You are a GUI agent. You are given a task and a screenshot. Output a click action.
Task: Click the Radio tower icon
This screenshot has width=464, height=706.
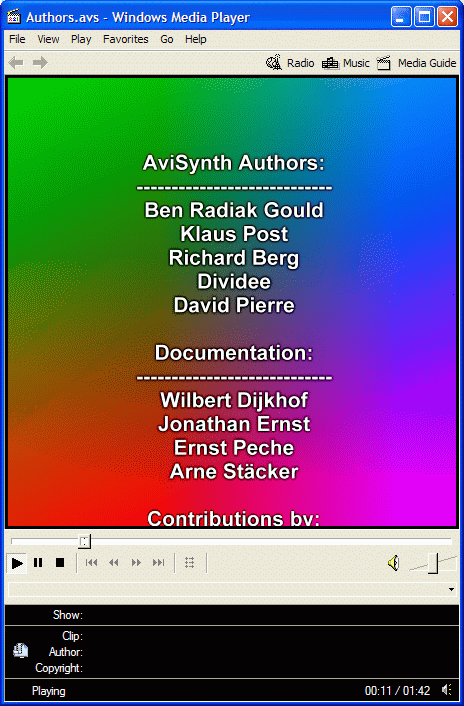tap(274, 63)
